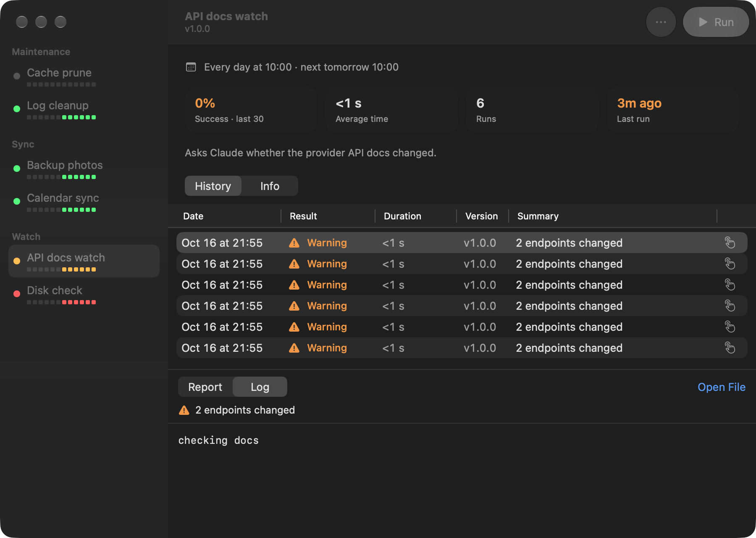The height and width of the screenshot is (538, 756).
Task: Click the tap-hand icon in the highlighted history row
Action: 730,243
